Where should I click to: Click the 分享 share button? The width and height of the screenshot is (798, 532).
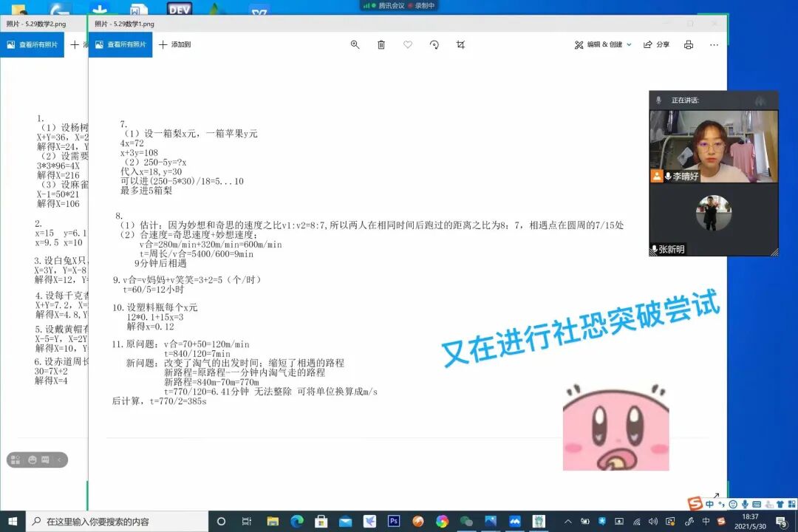[x=656, y=44]
